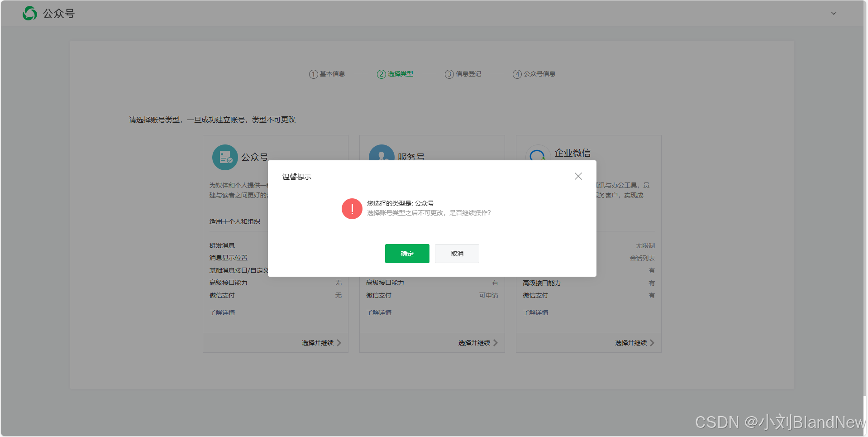Open the top-right account dropdown arrow
868x437 pixels.
coord(834,14)
